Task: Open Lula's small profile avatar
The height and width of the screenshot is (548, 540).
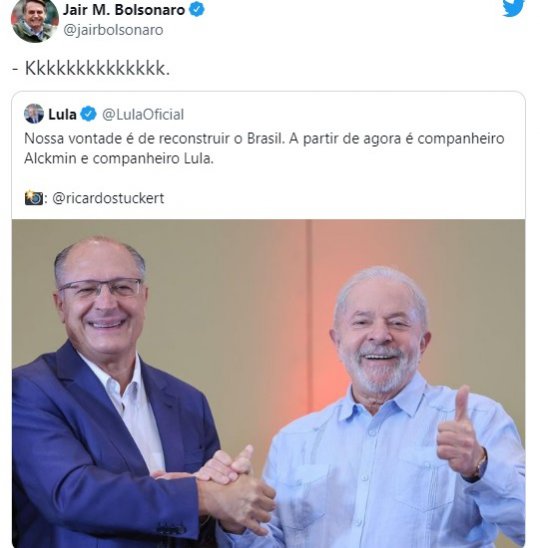Action: (34, 114)
